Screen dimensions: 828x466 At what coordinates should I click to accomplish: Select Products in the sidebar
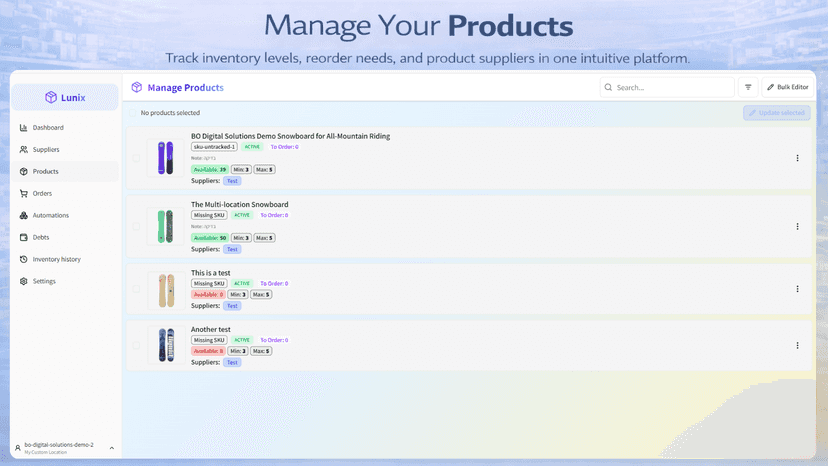click(x=65, y=171)
